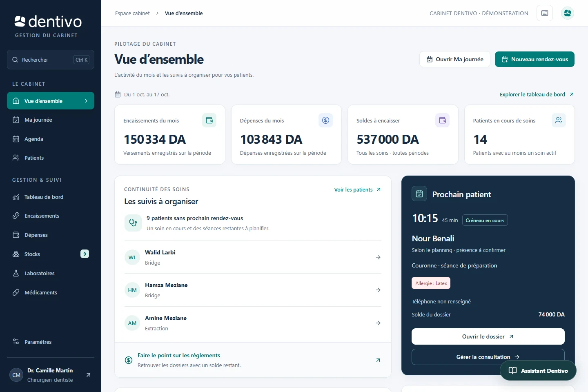This screenshot has height=392, width=588.
Task: Open Amine Meziane row arrow
Action: [x=378, y=323]
